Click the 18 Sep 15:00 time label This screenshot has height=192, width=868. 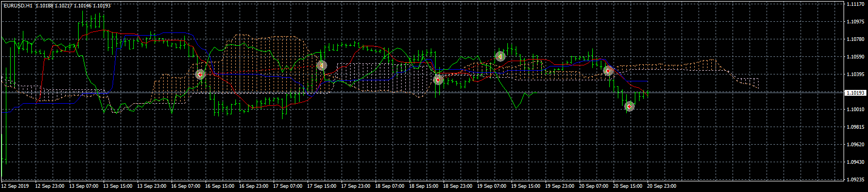(424, 187)
